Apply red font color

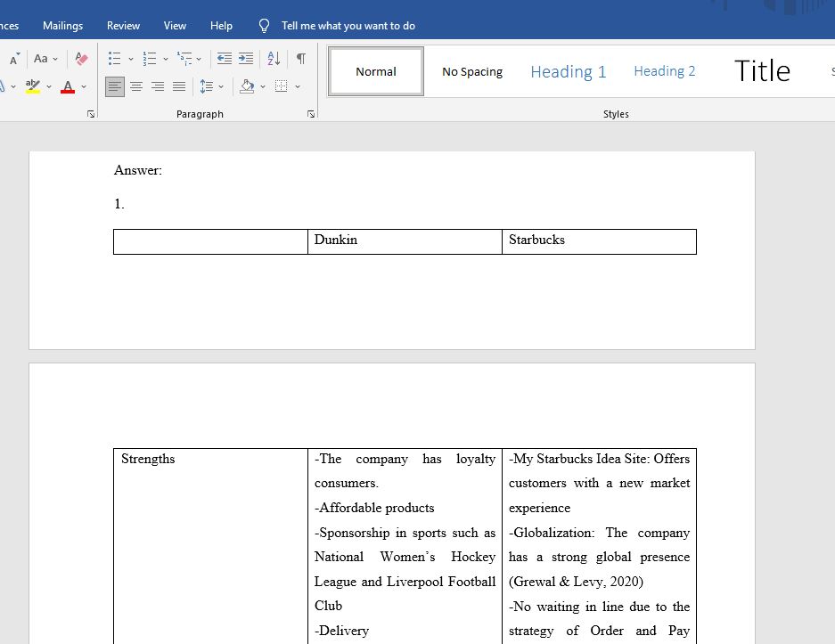(x=68, y=86)
